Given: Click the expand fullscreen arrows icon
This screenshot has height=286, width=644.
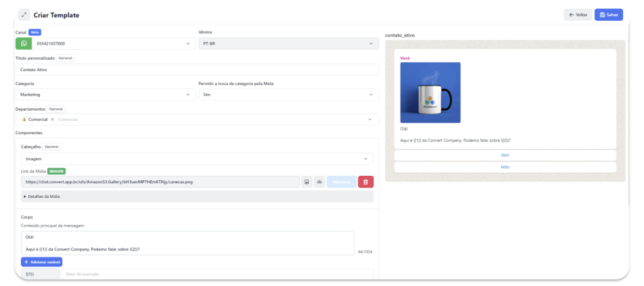Looking at the screenshot, I should tap(24, 15).
